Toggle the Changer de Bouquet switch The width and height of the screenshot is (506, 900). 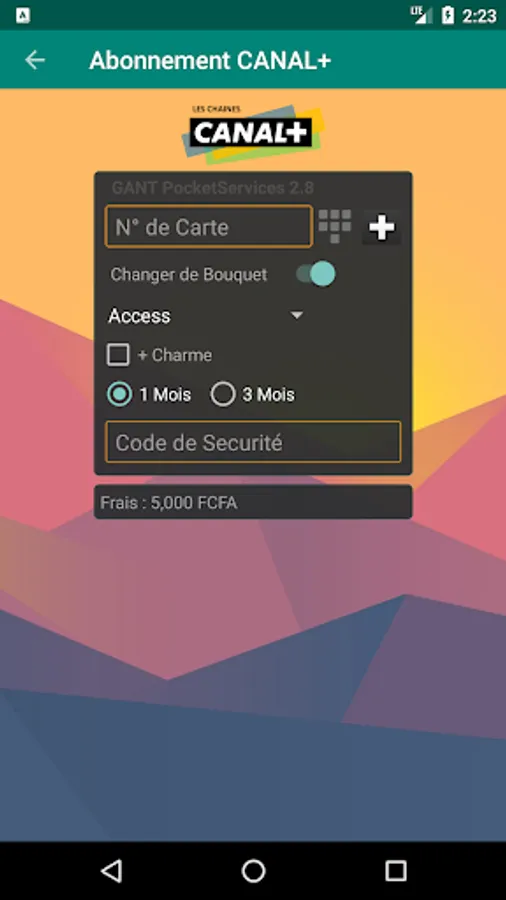pos(316,274)
